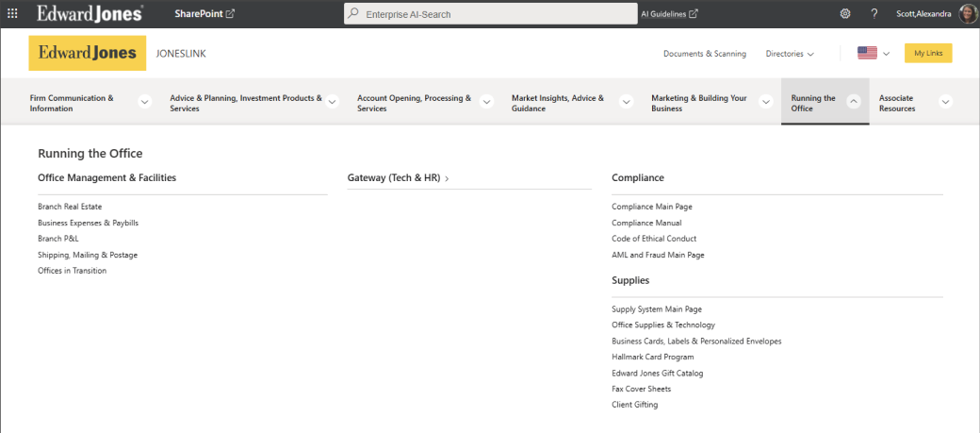Select the Running the Office menu label

[x=813, y=103]
